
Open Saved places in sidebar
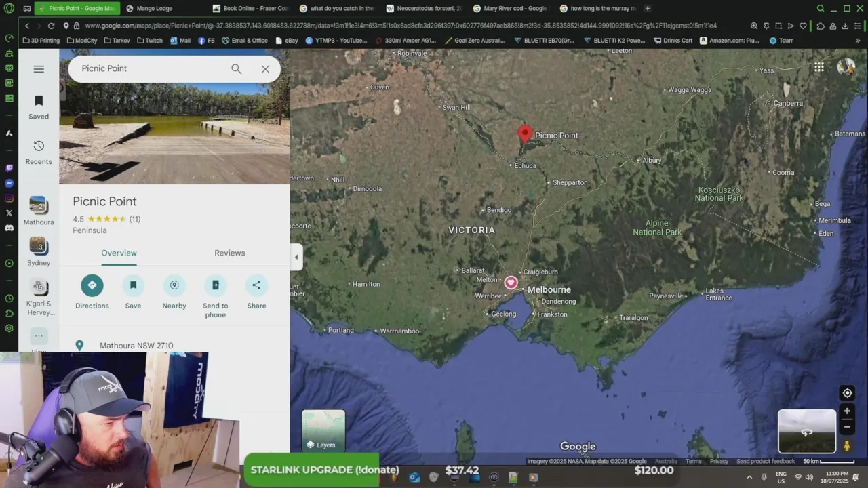click(39, 107)
